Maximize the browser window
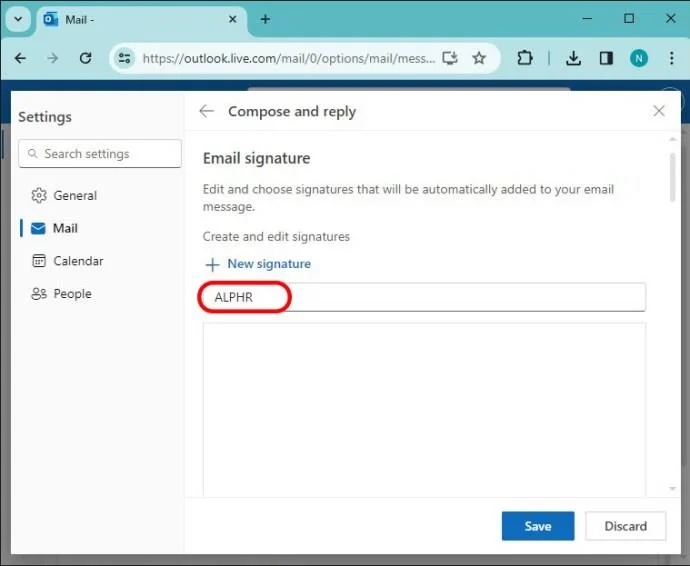 pyautogui.click(x=629, y=19)
